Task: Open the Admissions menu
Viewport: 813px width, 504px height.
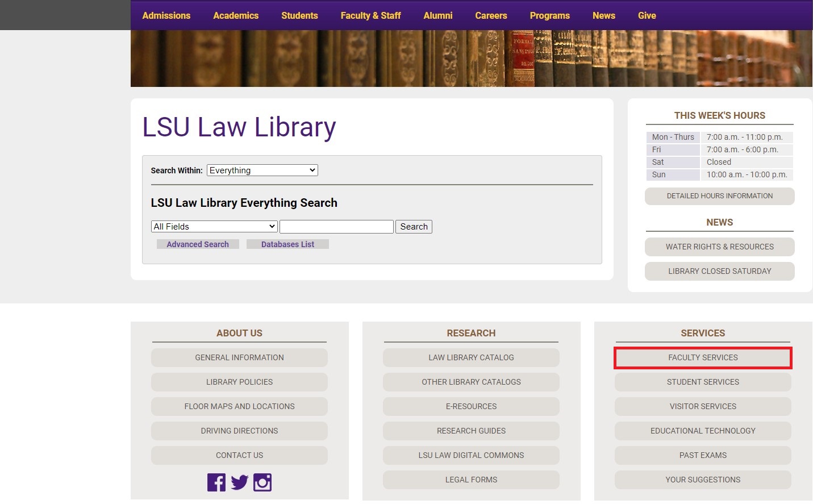Action: [166, 15]
